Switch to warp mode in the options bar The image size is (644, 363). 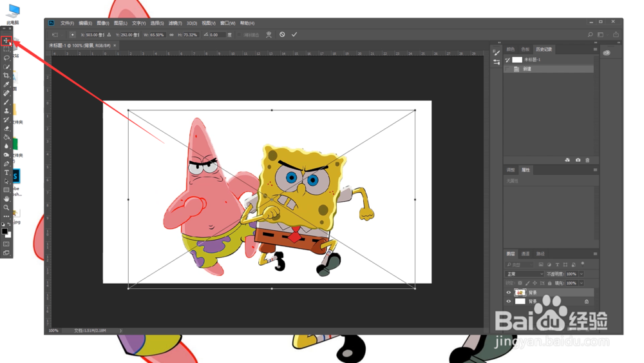pyautogui.click(x=269, y=35)
